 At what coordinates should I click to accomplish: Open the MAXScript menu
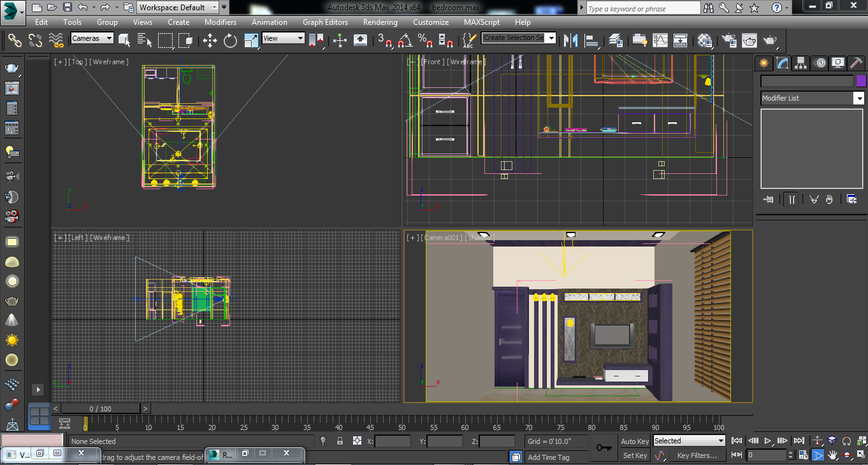click(x=482, y=22)
